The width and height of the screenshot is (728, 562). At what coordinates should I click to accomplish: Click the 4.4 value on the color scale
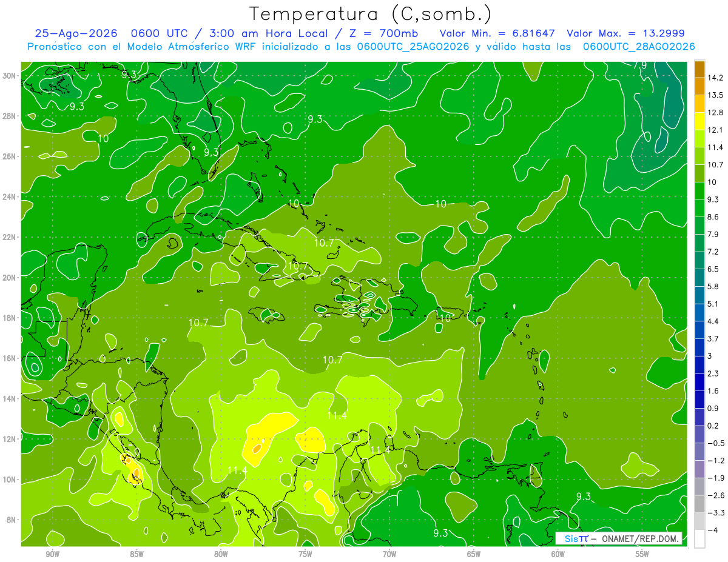(713, 321)
